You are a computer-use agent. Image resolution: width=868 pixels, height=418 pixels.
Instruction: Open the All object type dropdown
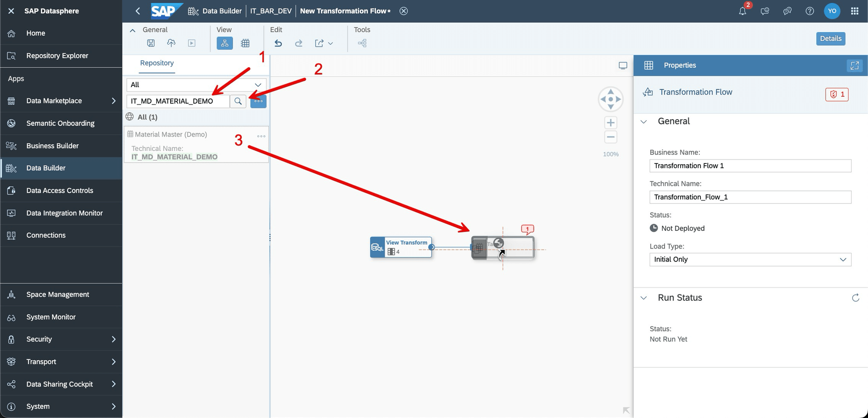(196, 85)
